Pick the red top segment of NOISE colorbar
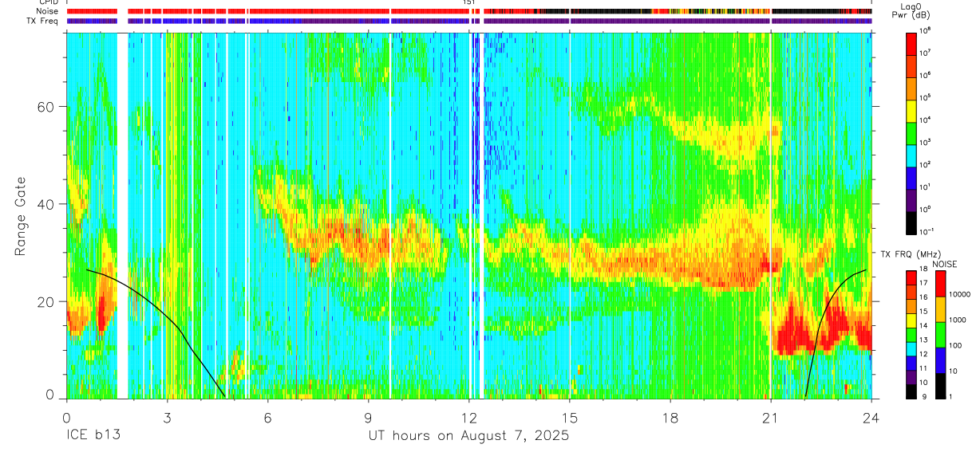The width and height of the screenshot is (980, 452). coord(939,284)
